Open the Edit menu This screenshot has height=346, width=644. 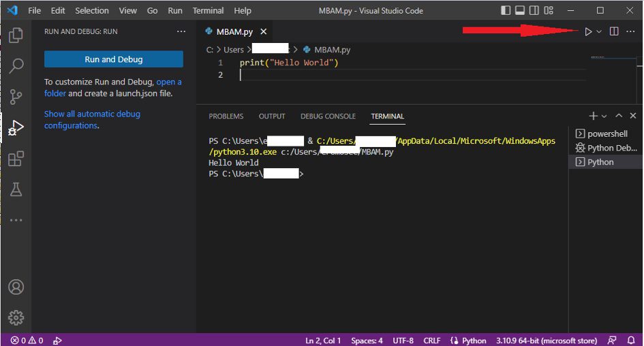click(58, 11)
